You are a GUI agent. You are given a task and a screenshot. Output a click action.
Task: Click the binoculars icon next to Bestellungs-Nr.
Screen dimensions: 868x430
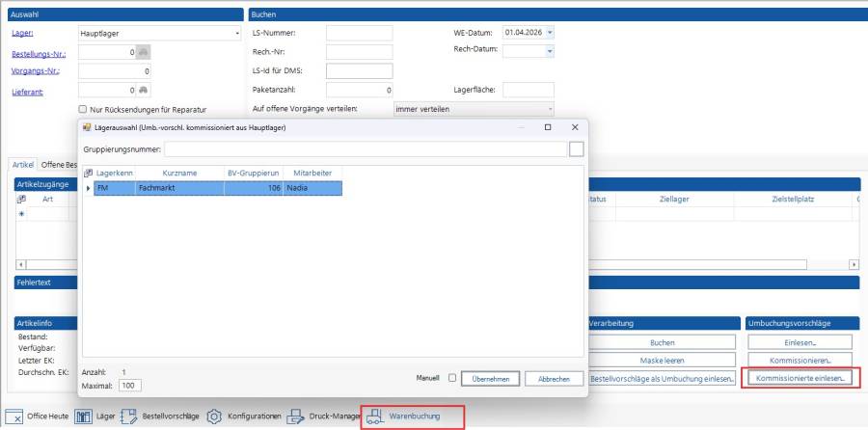click(143, 52)
